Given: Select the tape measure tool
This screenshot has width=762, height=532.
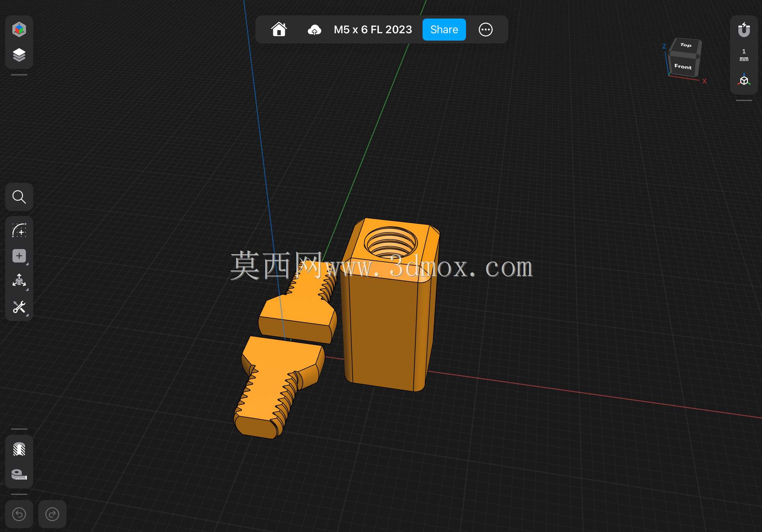Looking at the screenshot, I should tap(19, 474).
